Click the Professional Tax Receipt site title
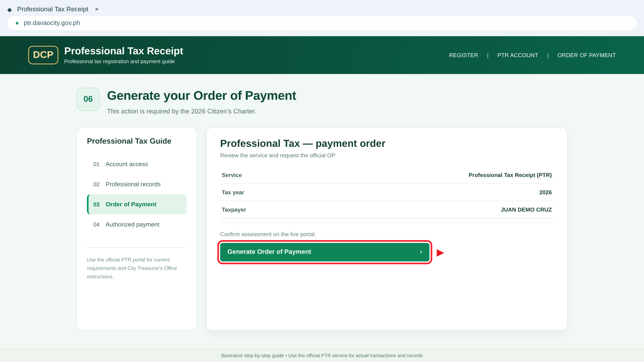This screenshot has width=644, height=362. point(124,51)
